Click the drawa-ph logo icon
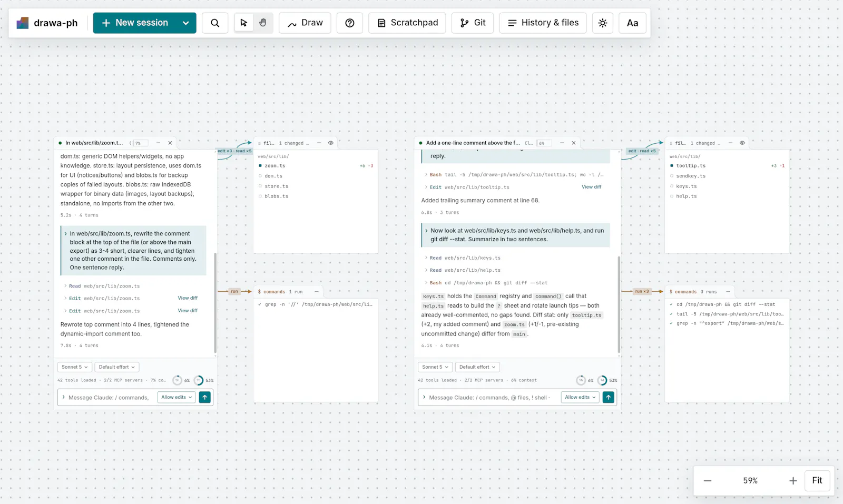 pyautogui.click(x=23, y=23)
